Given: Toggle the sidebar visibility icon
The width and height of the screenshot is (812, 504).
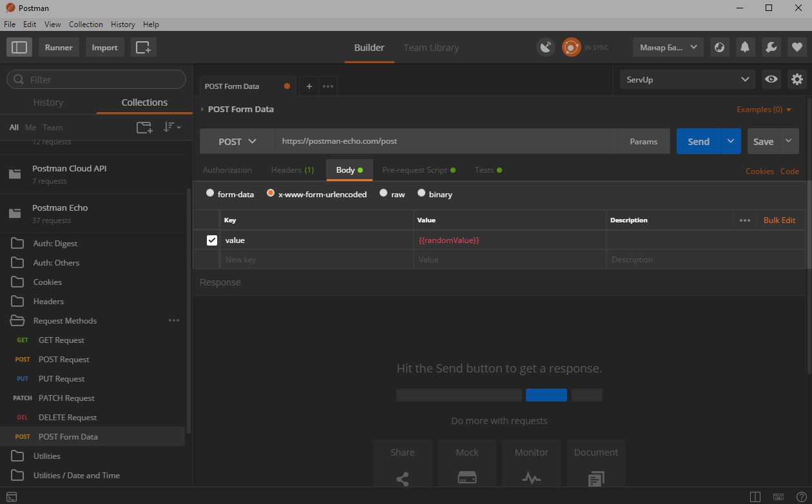Looking at the screenshot, I should (19, 47).
